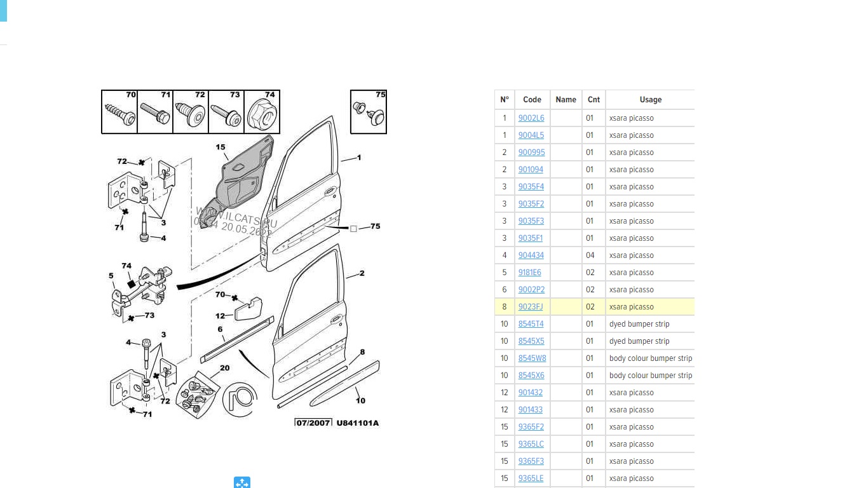Open highlighted part code 9023FJ
This screenshot has height=488, width=868.
[x=531, y=307]
